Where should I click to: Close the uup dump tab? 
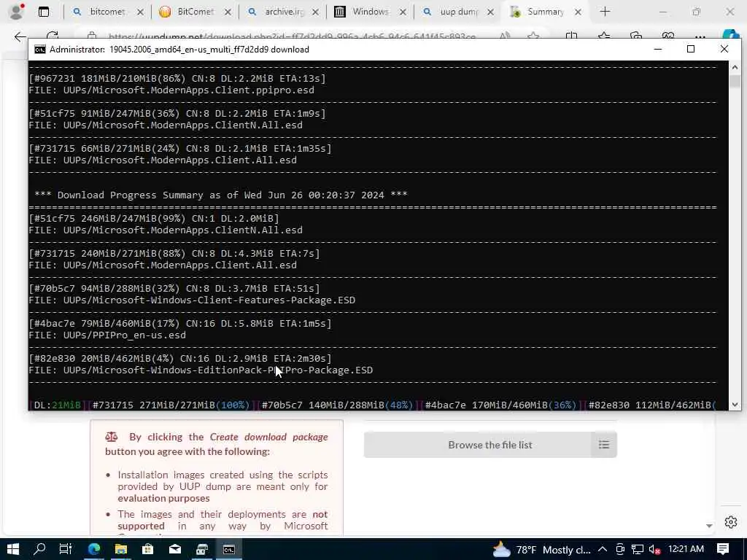(491, 12)
